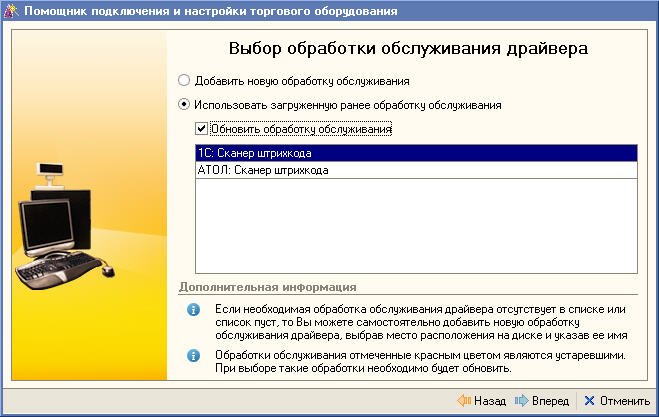The image size is (659, 417).
Task: Select 'Использовать загруженную ранее обработку обслуживания' radio
Action: coord(184,104)
